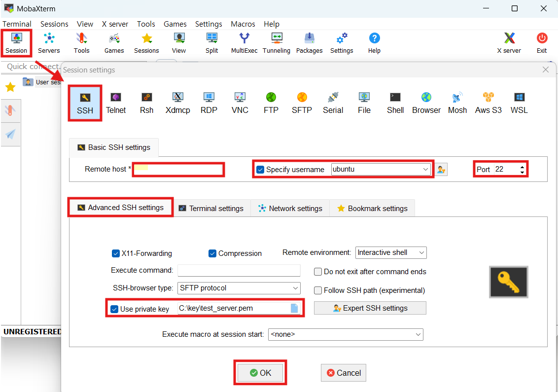Click the Help toolbar icon
Image resolution: width=558 pixels, height=392 pixels.
(x=374, y=43)
